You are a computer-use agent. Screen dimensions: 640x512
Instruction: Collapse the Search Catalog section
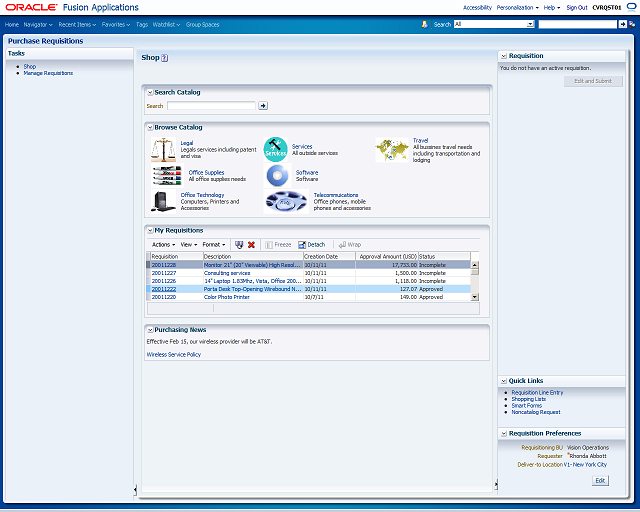coord(150,93)
